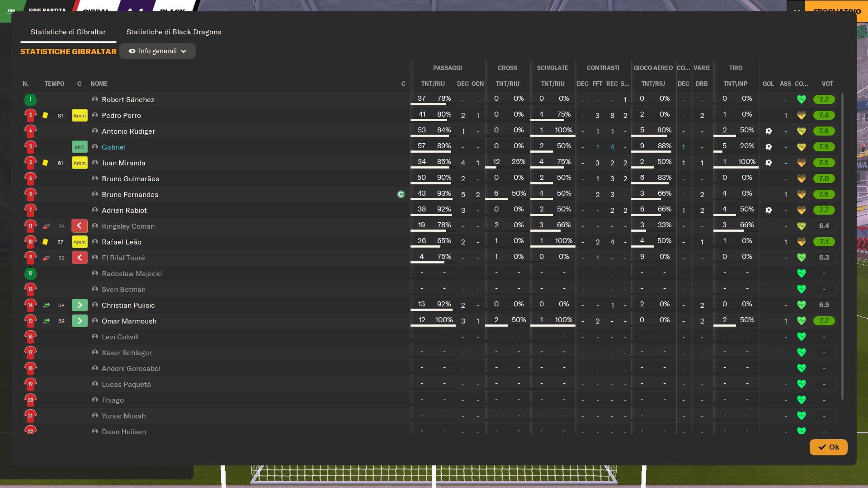Sort table by VOT rating column
The image size is (868, 488).
(x=827, y=84)
